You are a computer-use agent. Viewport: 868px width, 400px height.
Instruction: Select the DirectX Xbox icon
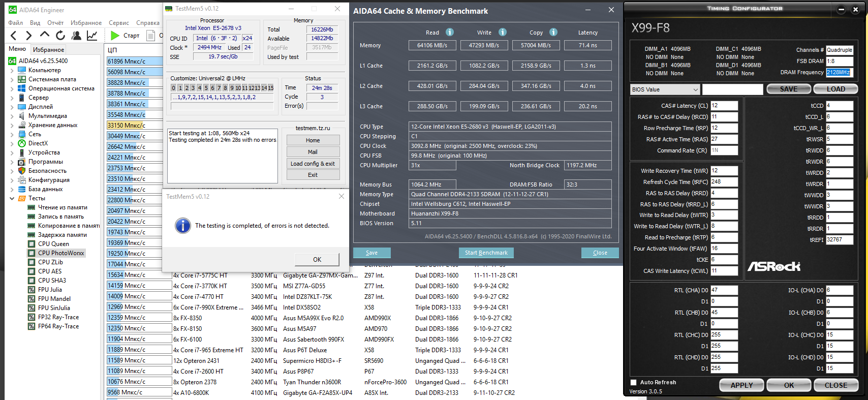(x=22, y=143)
